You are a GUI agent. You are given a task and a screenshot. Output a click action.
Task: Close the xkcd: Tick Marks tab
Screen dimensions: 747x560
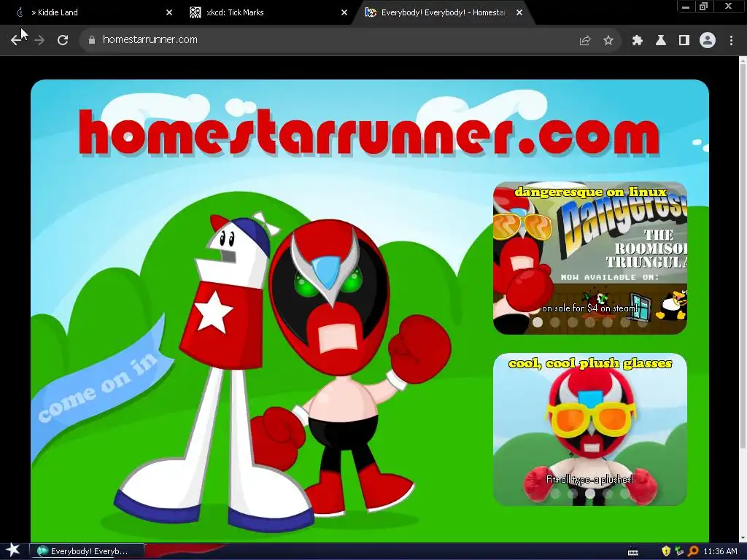344,12
